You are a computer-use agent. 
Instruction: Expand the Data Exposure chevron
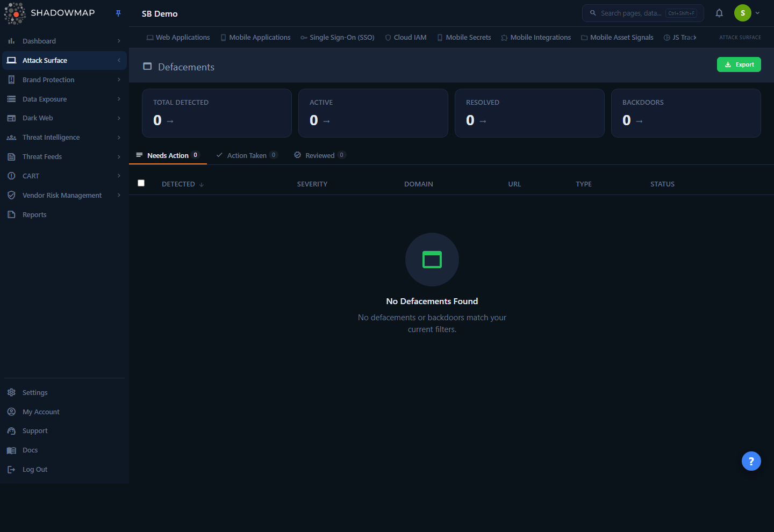(x=119, y=99)
